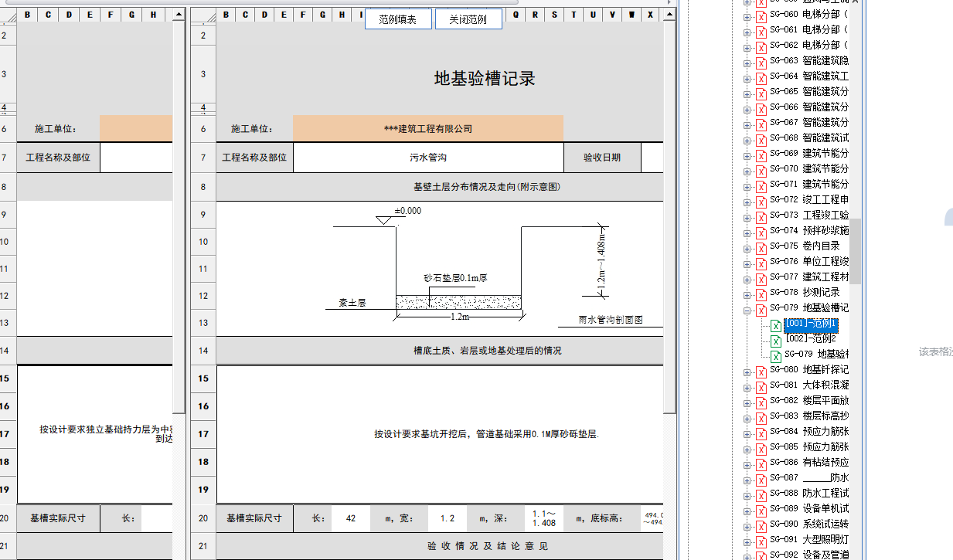Click the left sheet scroll-up arrow
Image resolution: width=953 pixels, height=560 pixels.
179,15
